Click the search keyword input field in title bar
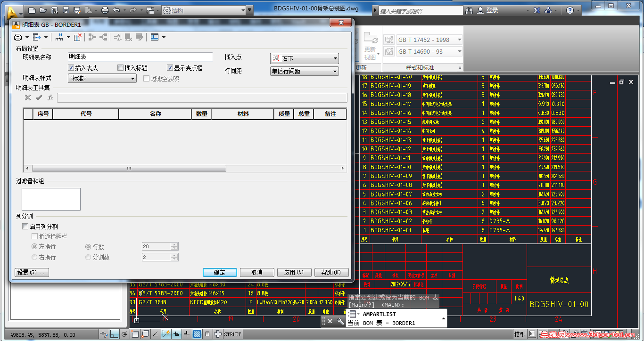Viewport: 644px width, 341px height. tap(421, 10)
